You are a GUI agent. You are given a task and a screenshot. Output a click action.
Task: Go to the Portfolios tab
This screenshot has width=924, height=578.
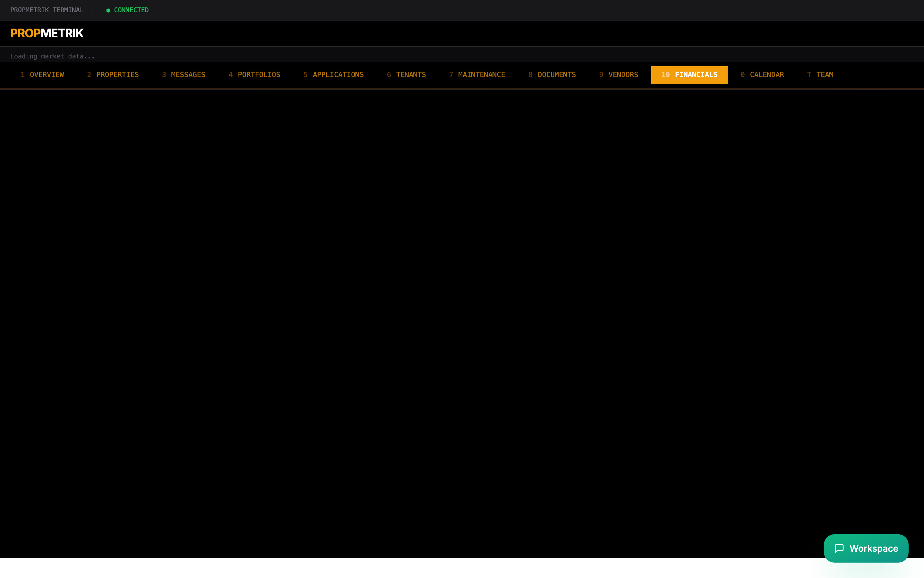254,75
